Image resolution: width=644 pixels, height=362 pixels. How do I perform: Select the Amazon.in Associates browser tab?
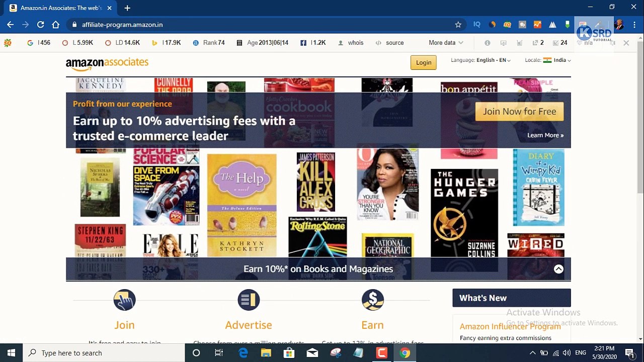point(60,8)
